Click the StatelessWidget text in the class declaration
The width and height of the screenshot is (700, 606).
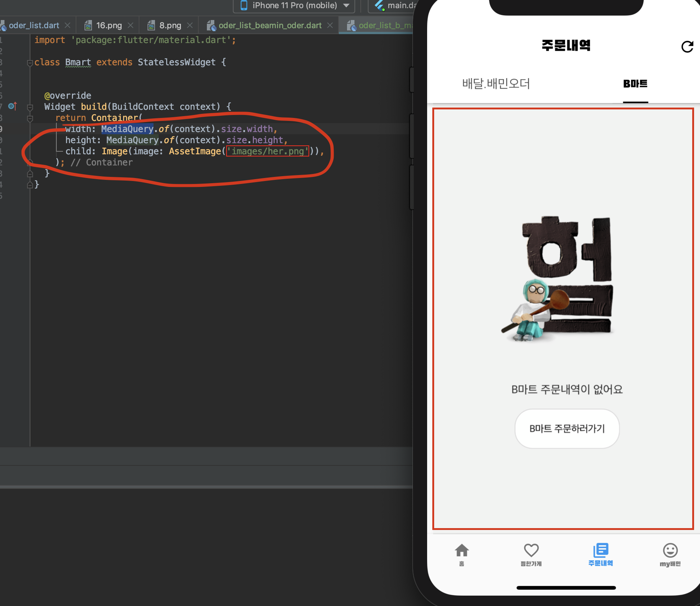point(176,62)
